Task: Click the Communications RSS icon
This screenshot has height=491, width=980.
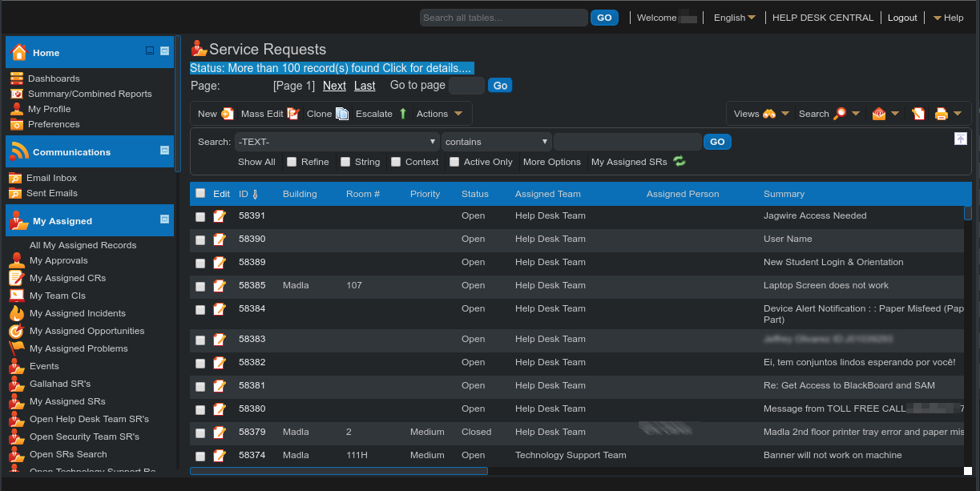Action: (x=19, y=151)
